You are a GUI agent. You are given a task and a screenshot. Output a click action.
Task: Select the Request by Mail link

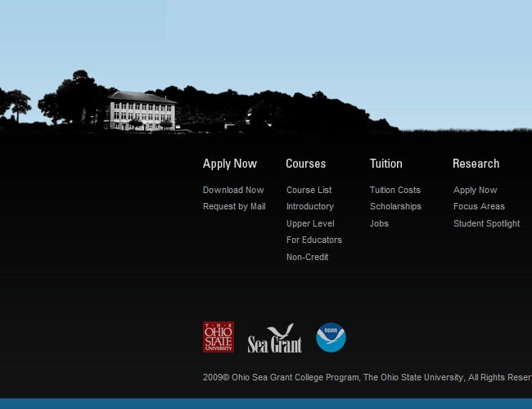pos(234,206)
